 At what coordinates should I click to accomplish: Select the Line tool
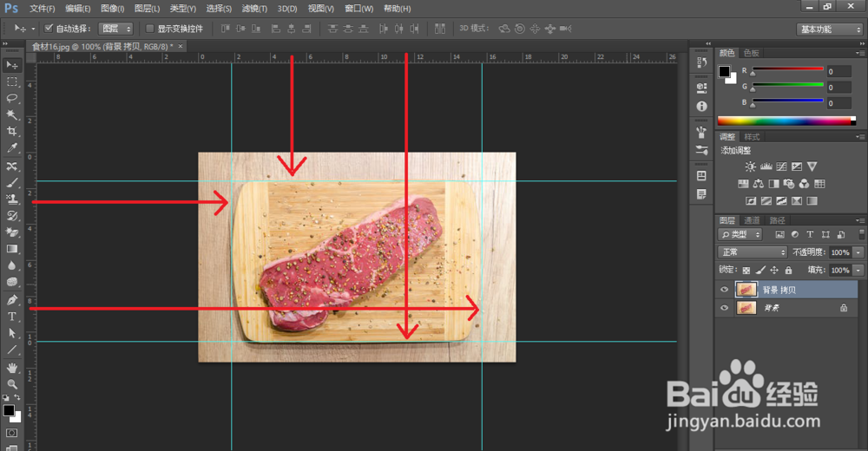click(11, 350)
